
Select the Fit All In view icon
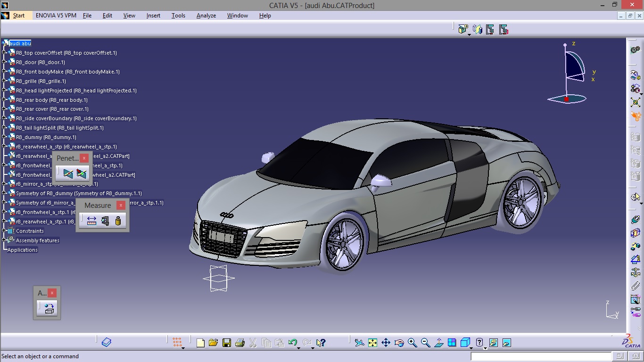click(372, 343)
